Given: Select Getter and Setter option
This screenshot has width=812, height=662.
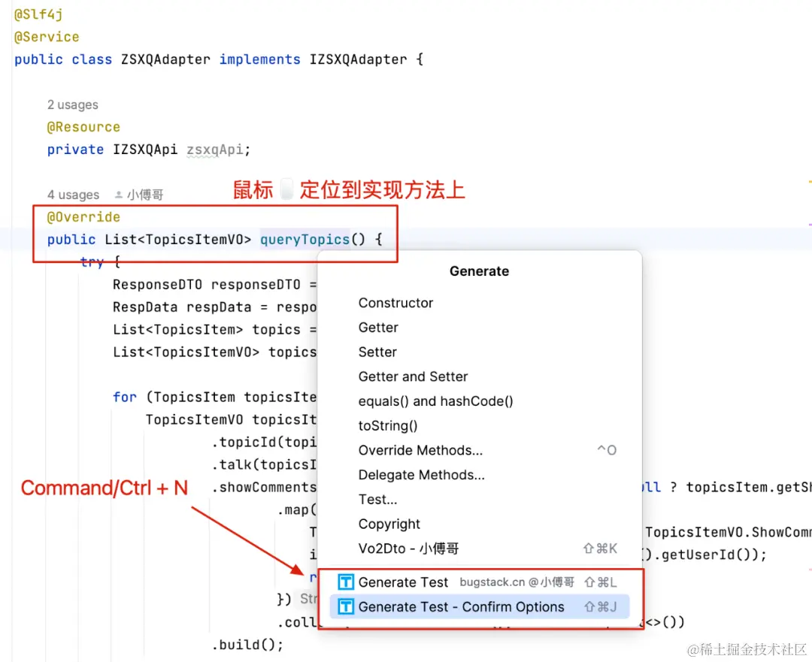Looking at the screenshot, I should [413, 376].
